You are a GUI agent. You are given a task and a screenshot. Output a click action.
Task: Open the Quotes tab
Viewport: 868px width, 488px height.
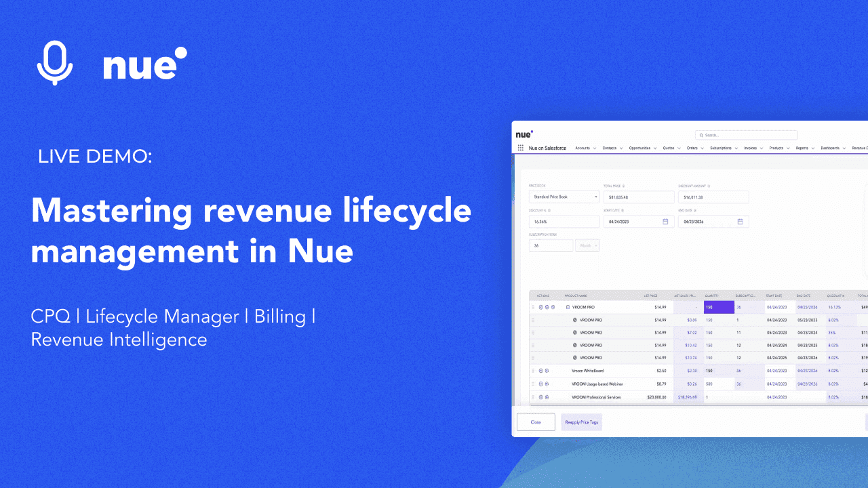669,148
